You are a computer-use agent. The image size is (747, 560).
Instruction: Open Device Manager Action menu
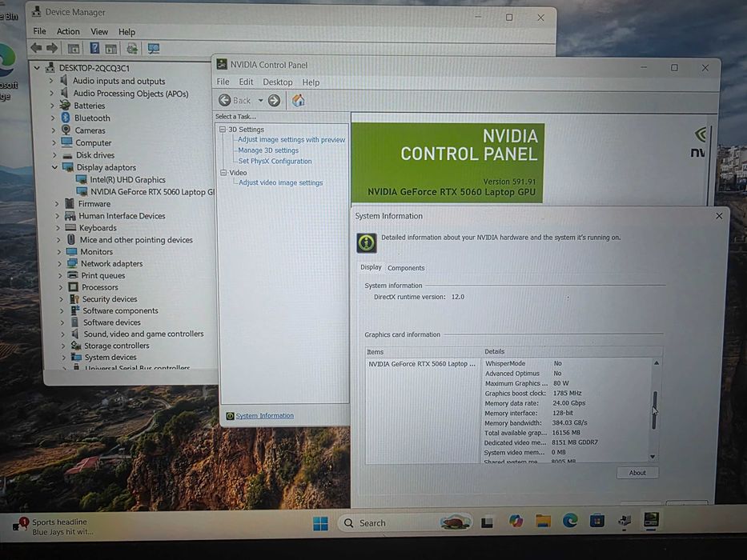pos(68,31)
